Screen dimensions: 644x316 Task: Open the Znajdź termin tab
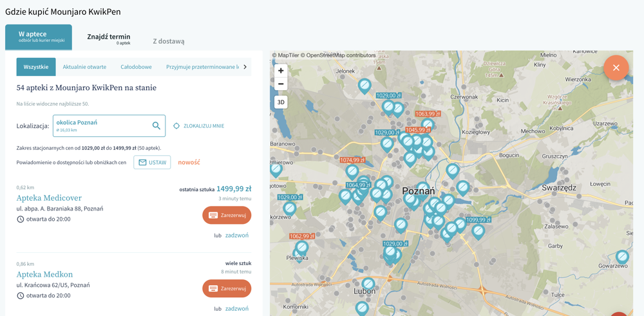[x=108, y=39]
